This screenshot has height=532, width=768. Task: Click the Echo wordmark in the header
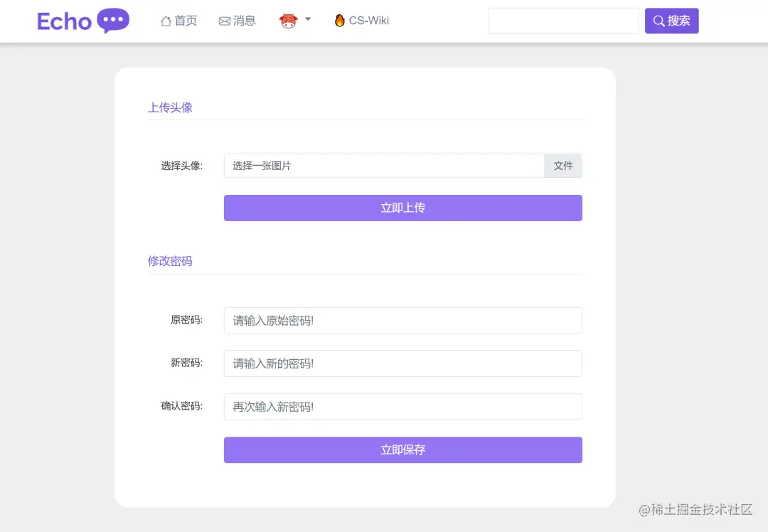64,21
